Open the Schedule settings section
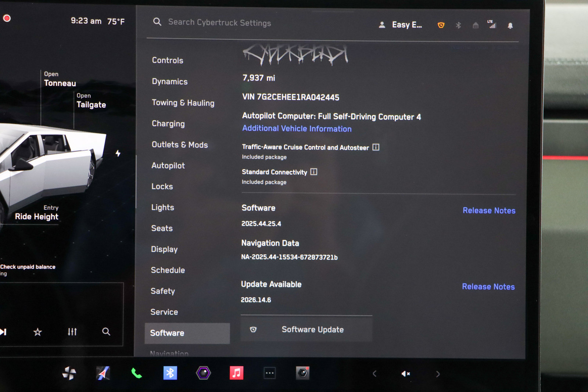Viewport: 588px width, 392px height. pyautogui.click(x=168, y=270)
